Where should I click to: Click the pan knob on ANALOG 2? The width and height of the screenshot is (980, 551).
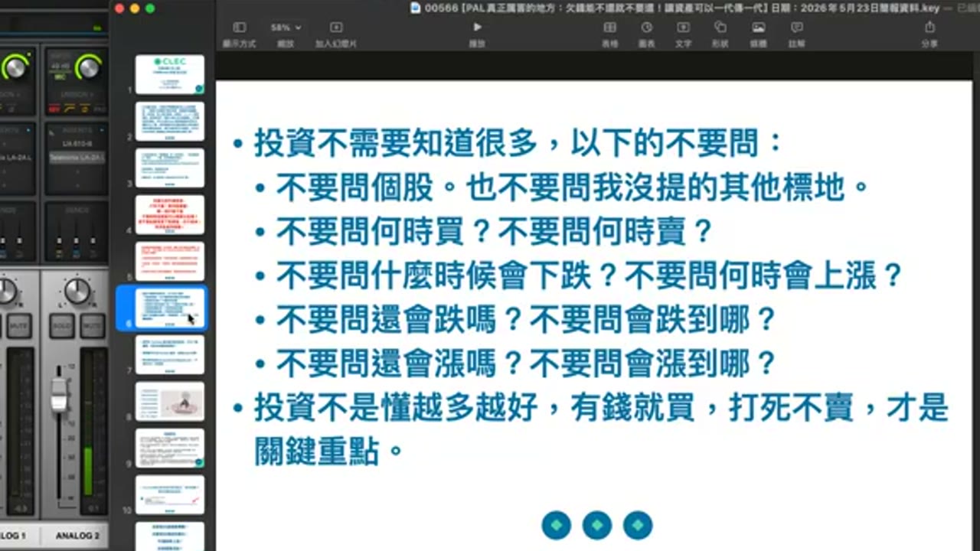77,291
